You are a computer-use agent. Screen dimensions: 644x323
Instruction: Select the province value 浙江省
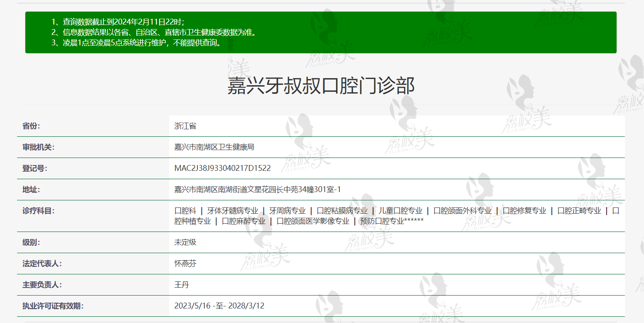click(x=185, y=126)
